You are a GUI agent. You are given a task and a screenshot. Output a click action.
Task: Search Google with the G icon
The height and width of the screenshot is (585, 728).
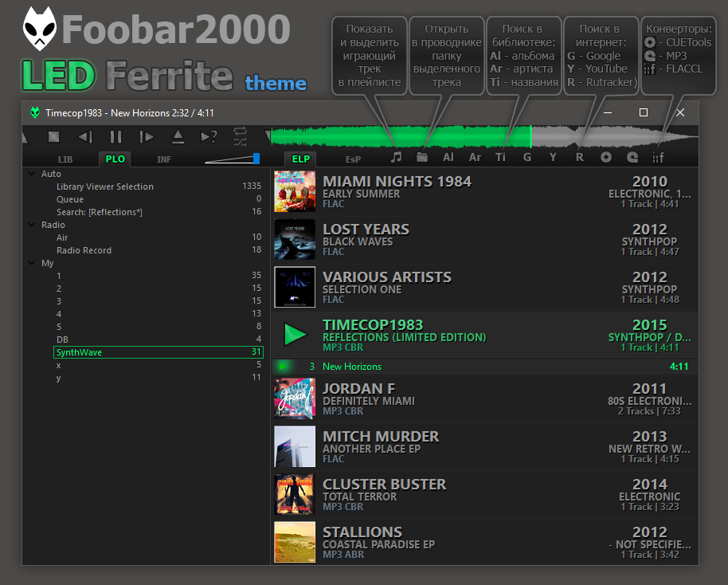(x=527, y=157)
